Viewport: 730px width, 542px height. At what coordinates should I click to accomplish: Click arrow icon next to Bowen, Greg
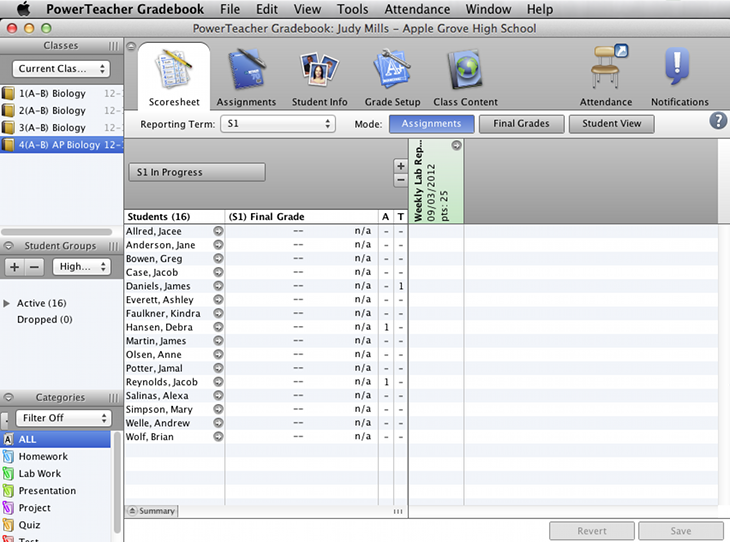pos(218,258)
